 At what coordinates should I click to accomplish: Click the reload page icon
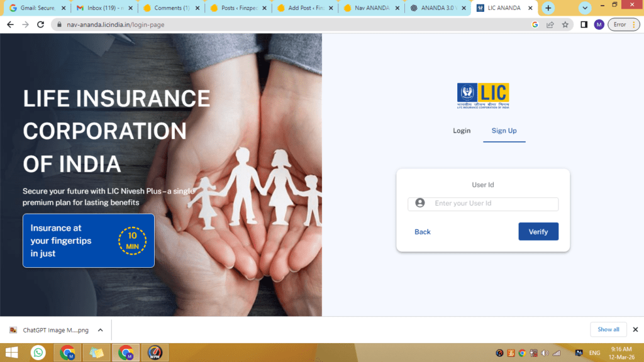coord(40,24)
